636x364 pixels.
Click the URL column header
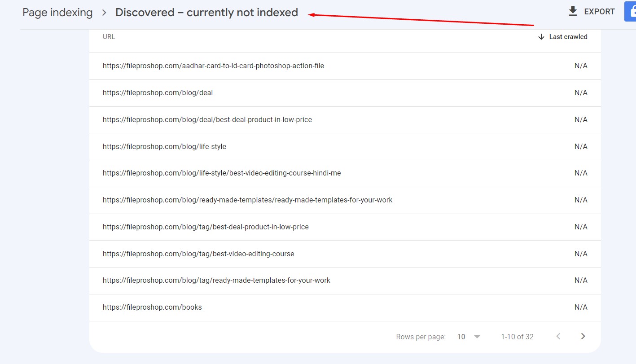(x=109, y=37)
